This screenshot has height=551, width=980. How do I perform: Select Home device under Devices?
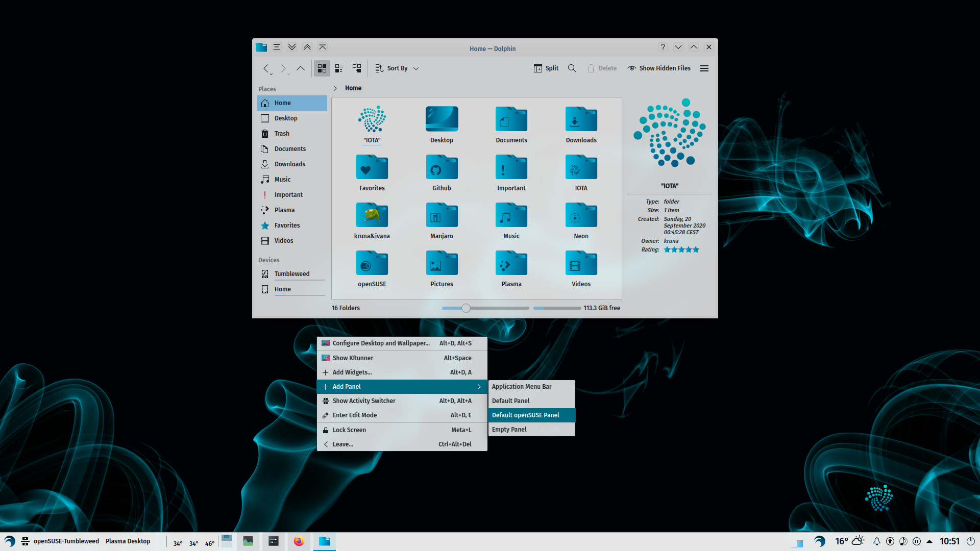pyautogui.click(x=292, y=289)
